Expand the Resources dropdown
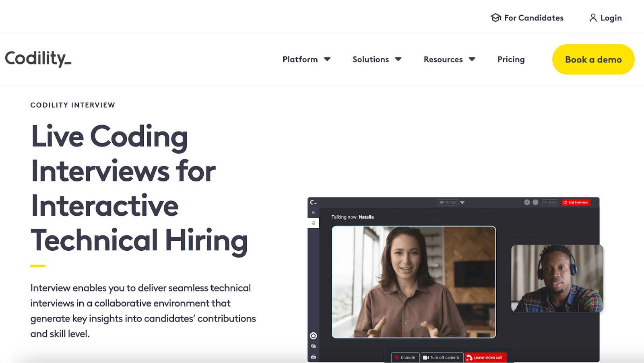This screenshot has height=363, width=644. click(449, 59)
